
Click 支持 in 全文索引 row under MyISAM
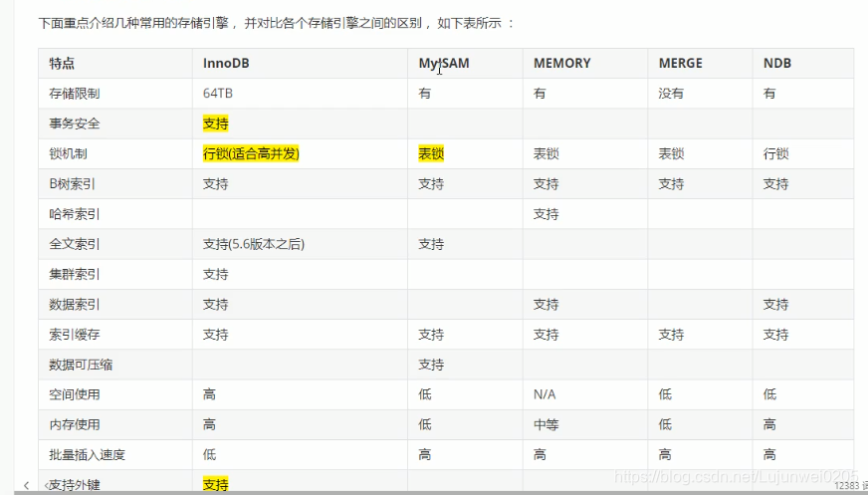point(431,244)
